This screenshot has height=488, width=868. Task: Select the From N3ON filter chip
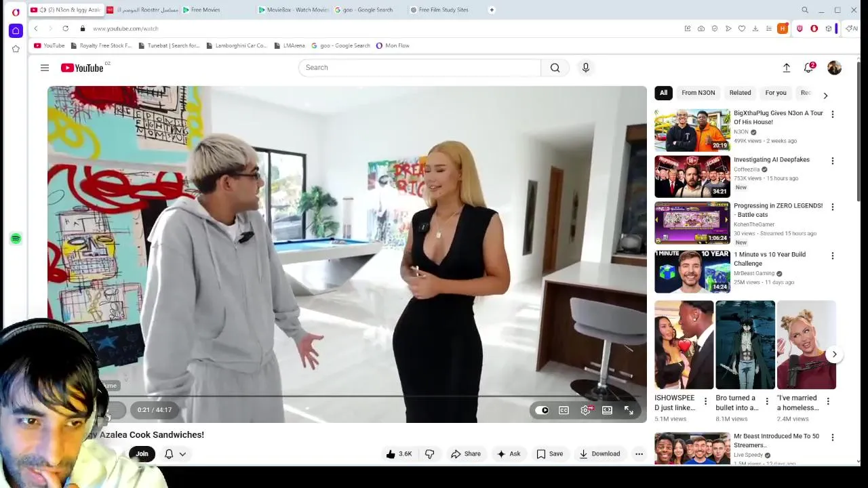pyautogui.click(x=698, y=93)
